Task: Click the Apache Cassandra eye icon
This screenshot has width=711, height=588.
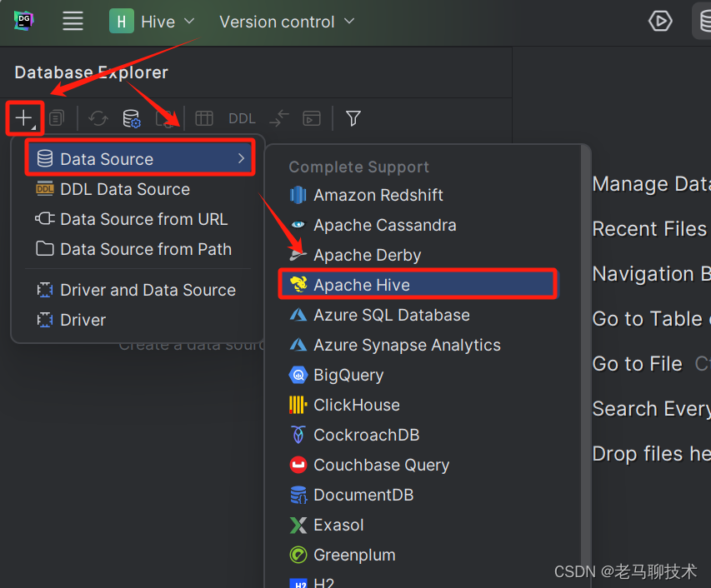Action: [298, 225]
